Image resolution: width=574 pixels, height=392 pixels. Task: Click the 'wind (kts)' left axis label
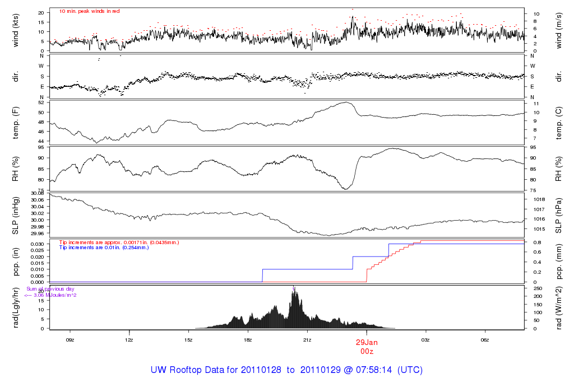[15, 31]
